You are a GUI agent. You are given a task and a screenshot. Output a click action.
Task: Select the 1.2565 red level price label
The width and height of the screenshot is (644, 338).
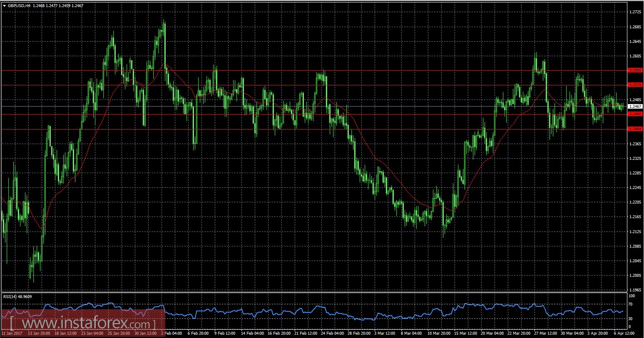(636, 70)
